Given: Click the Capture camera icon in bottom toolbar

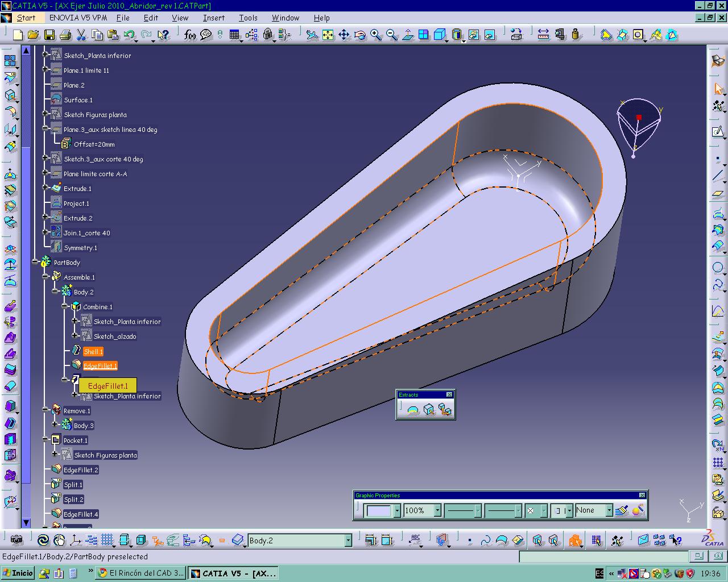Looking at the screenshot, I should [x=16, y=540].
